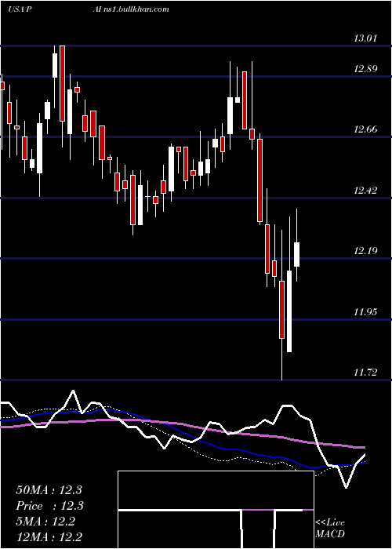Click the 11.95 price level label
This screenshot has height=549, width=392.
point(365,311)
